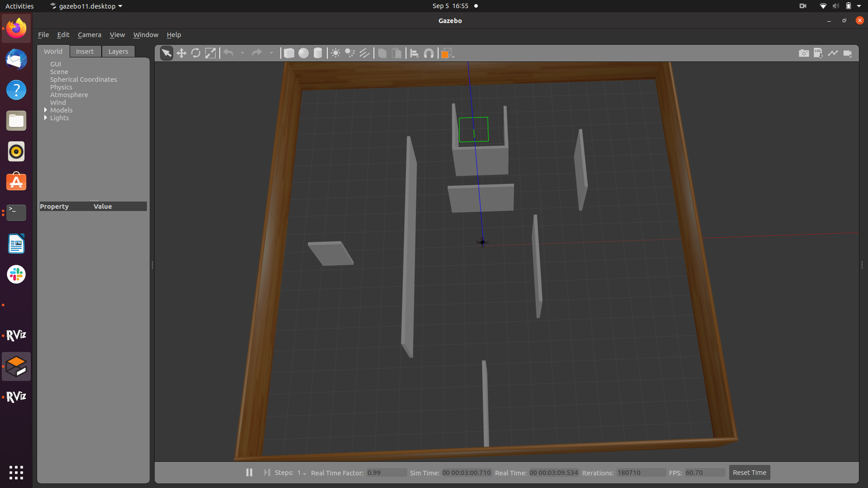The height and width of the screenshot is (488, 868).
Task: Take a screenshot with the camera icon
Action: pos(804,53)
